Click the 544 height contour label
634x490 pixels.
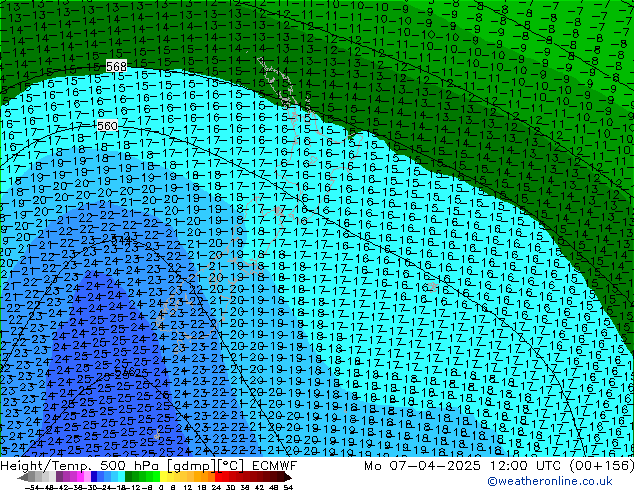[x=120, y=240]
